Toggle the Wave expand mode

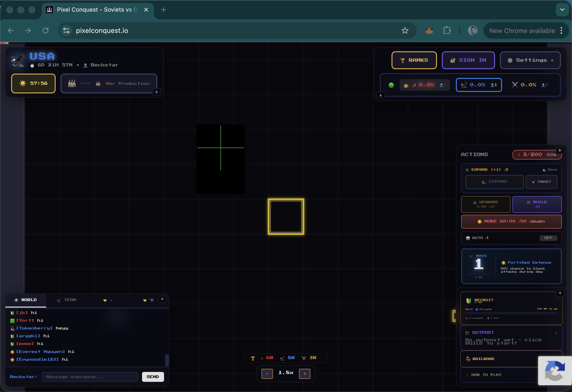pyautogui.click(x=550, y=170)
